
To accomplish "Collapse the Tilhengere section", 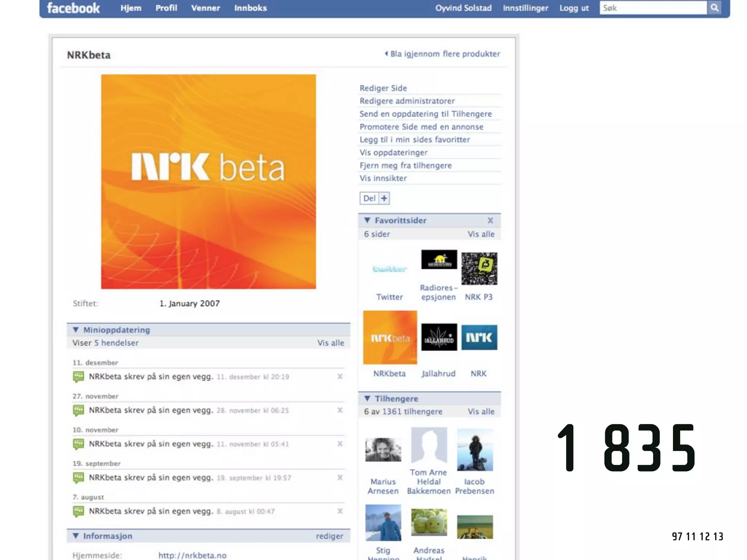I will coord(367,398).
